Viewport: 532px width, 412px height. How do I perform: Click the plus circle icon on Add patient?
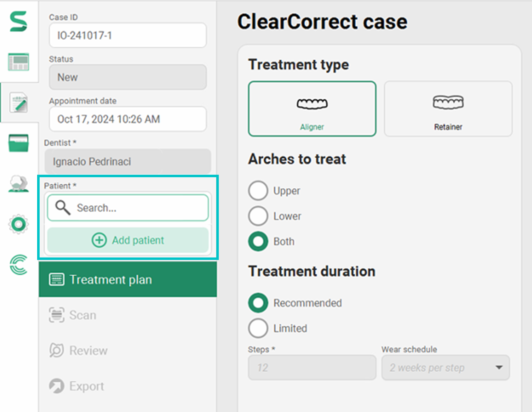[x=99, y=240]
